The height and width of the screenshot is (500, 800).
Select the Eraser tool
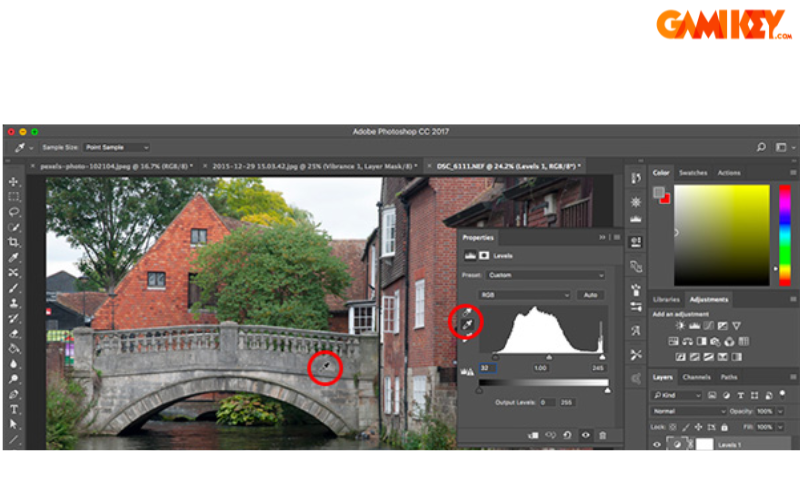[14, 334]
